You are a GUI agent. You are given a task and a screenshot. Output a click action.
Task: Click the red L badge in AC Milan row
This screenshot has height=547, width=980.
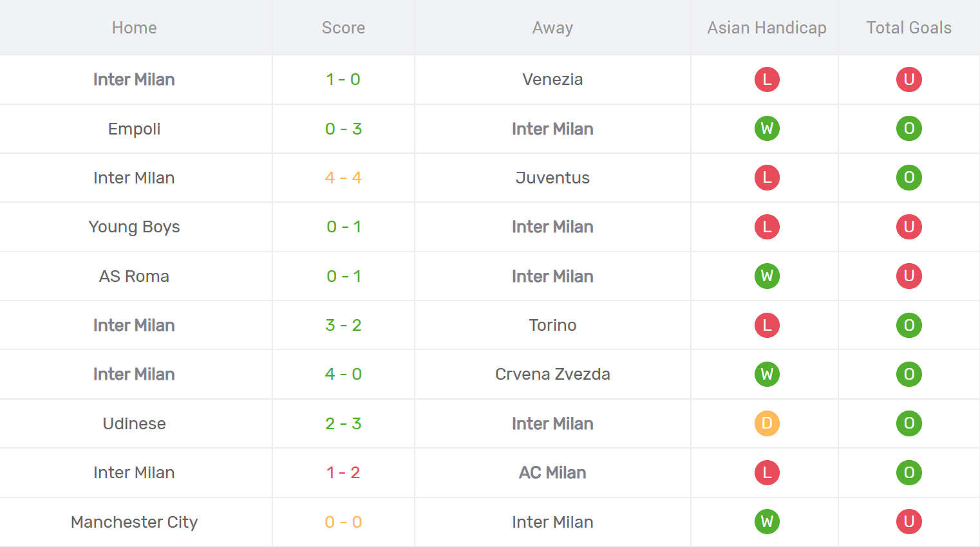click(767, 472)
